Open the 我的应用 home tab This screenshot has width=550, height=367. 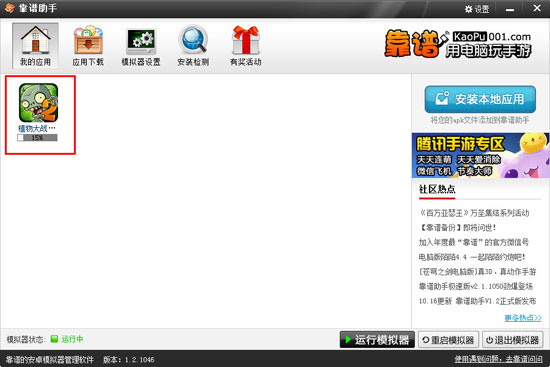(35, 46)
